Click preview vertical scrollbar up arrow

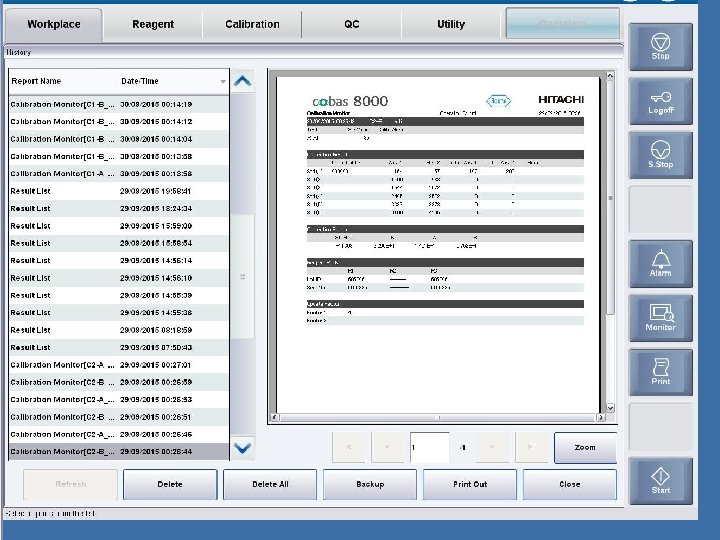click(x=610, y=76)
